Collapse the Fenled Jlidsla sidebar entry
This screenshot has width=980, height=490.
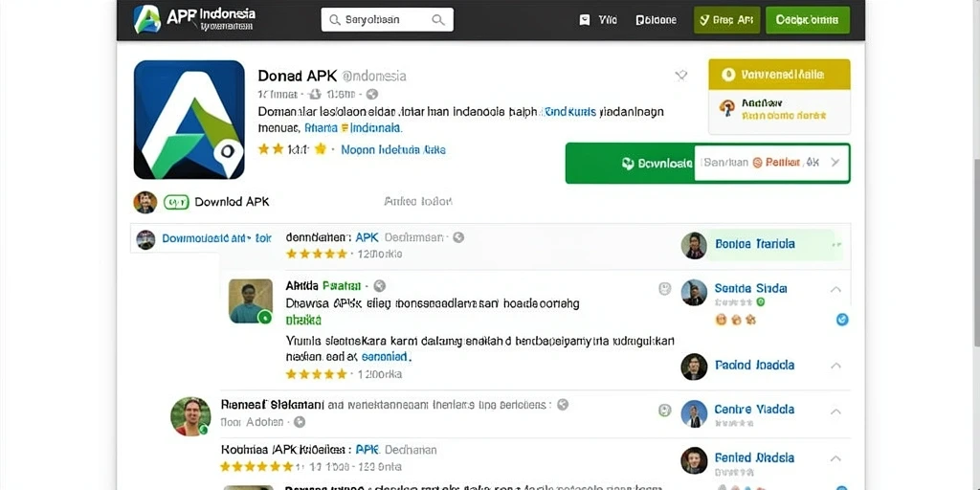[835, 458]
